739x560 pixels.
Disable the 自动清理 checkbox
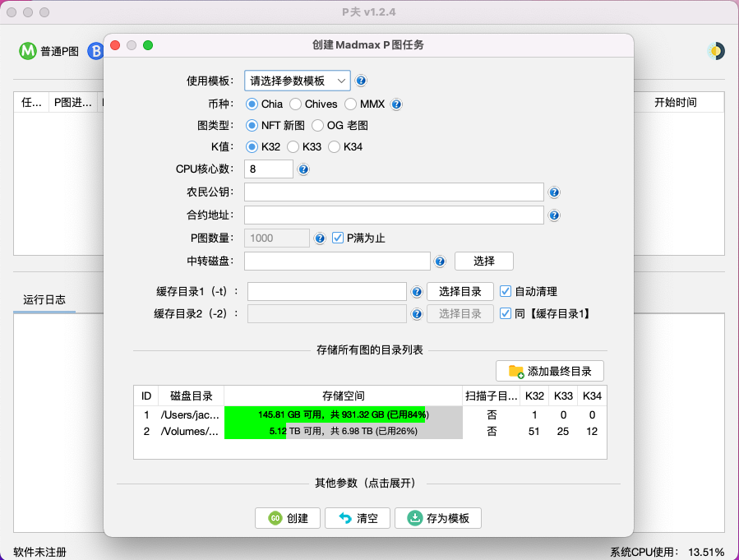(x=506, y=292)
